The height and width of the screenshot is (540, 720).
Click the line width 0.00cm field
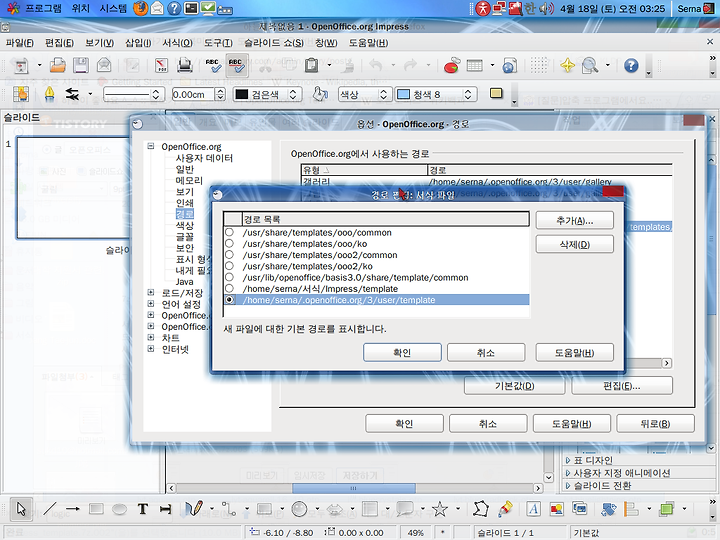click(x=193, y=95)
